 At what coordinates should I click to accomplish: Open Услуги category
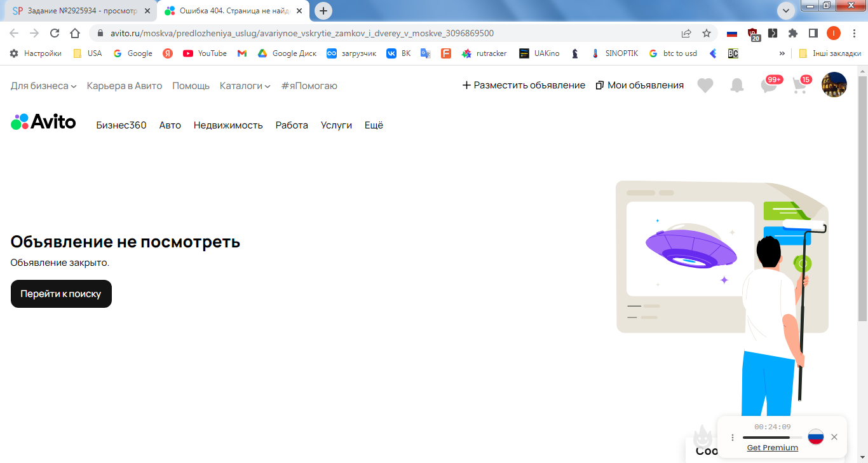coord(336,125)
